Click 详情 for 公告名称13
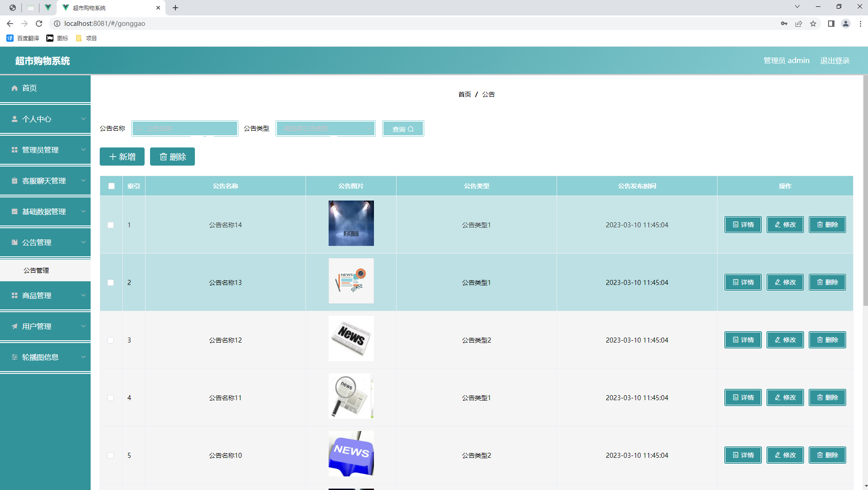This screenshot has height=490, width=868. click(743, 282)
